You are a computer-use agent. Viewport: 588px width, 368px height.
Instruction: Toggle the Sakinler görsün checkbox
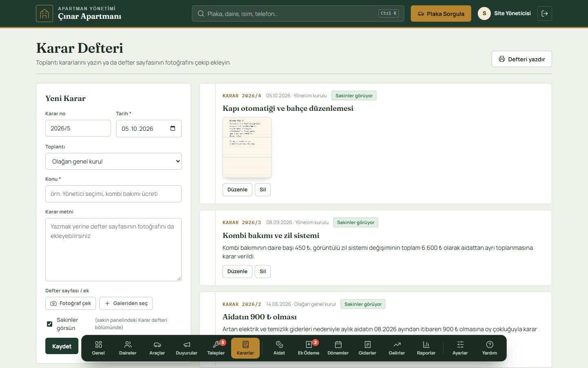[49, 324]
